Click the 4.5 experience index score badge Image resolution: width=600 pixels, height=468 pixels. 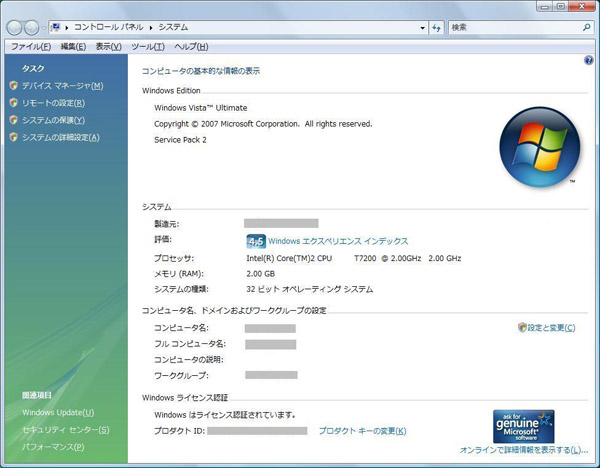[256, 241]
